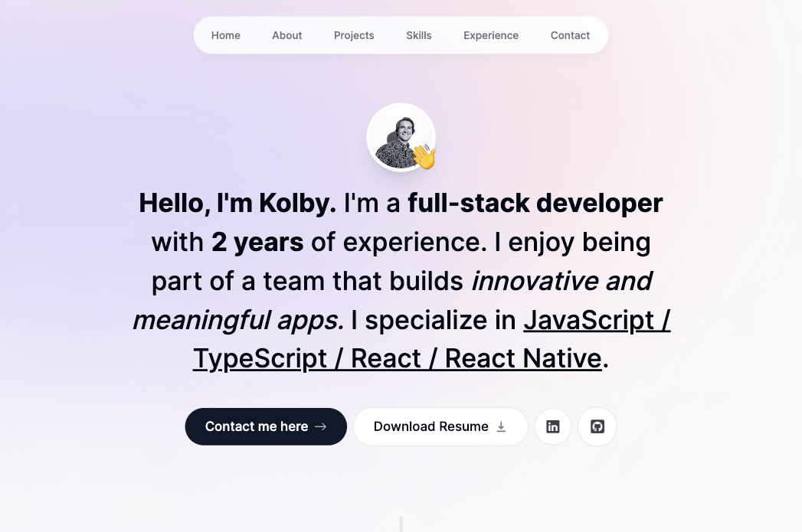Viewport: 802px width, 532px height.
Task: Click the bold "full-stack developer" text
Action: click(x=535, y=203)
